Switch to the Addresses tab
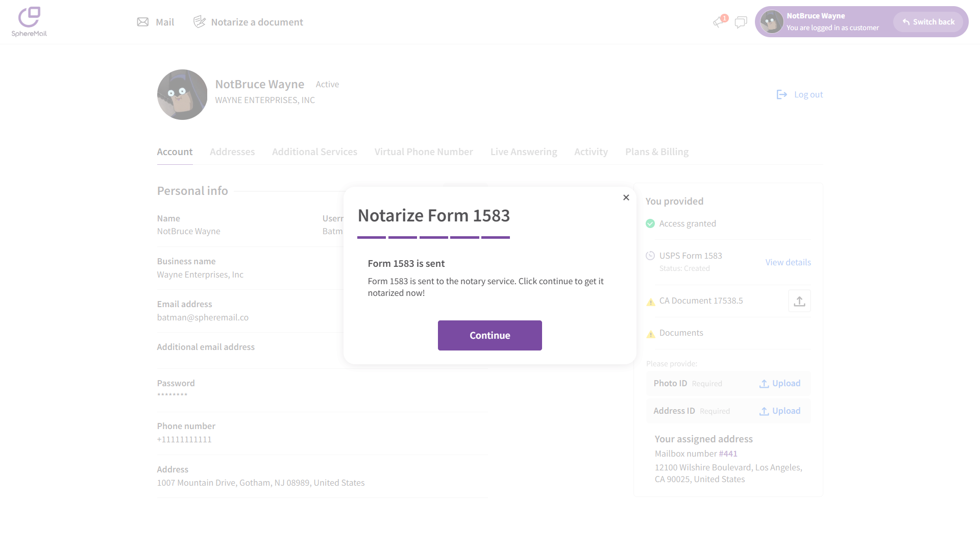 pos(232,152)
